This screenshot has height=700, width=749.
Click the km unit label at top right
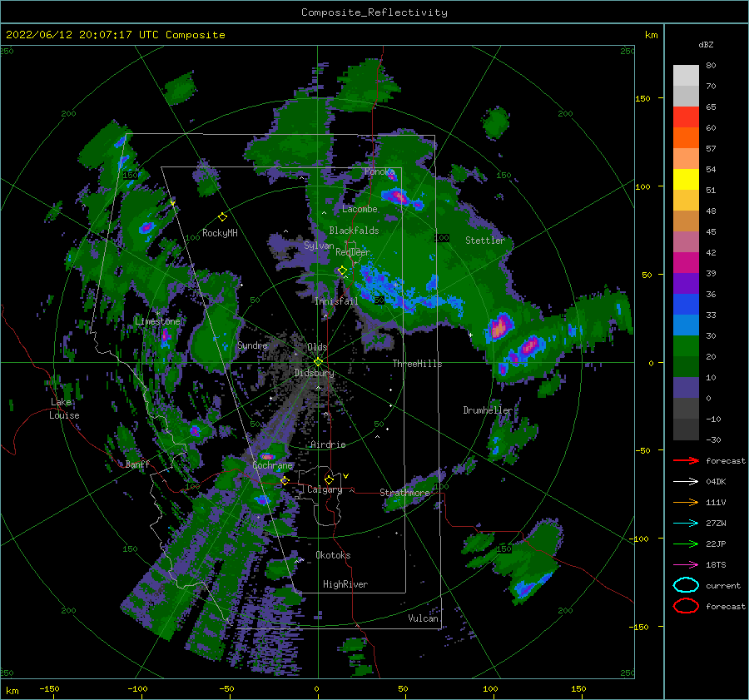[x=651, y=35]
